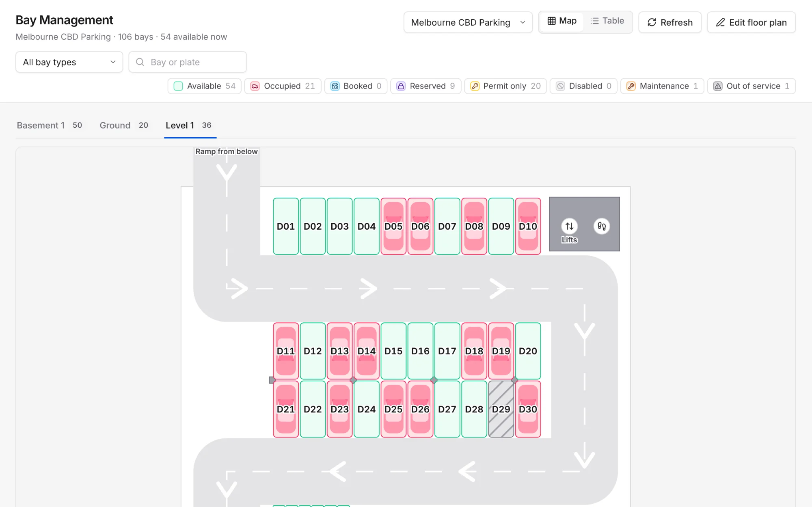
Task: Select occupied bay D25
Action: pyautogui.click(x=393, y=409)
